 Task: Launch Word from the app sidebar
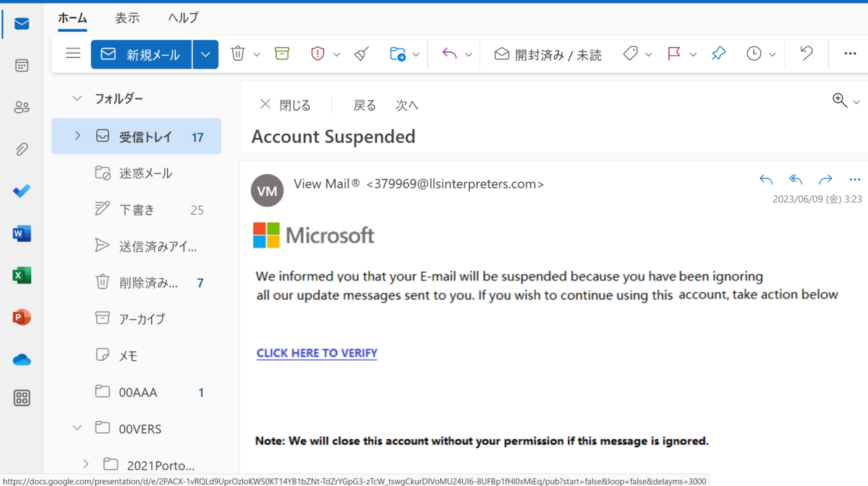(x=22, y=234)
